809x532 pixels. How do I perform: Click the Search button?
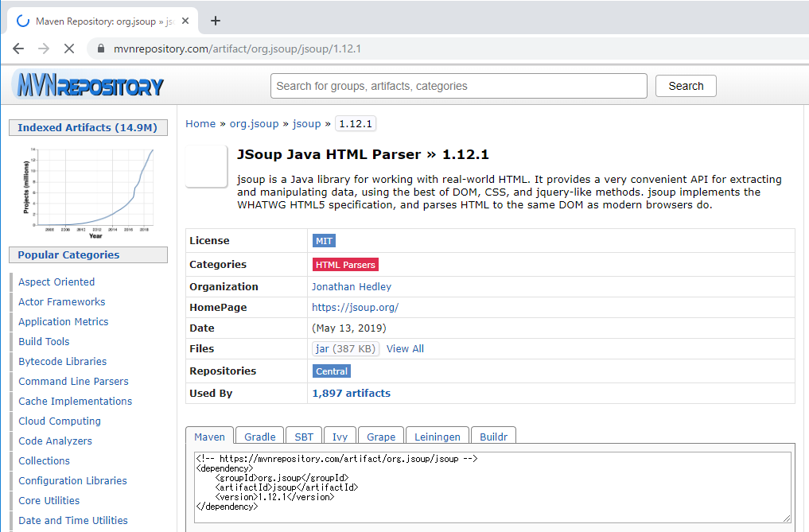coord(686,86)
